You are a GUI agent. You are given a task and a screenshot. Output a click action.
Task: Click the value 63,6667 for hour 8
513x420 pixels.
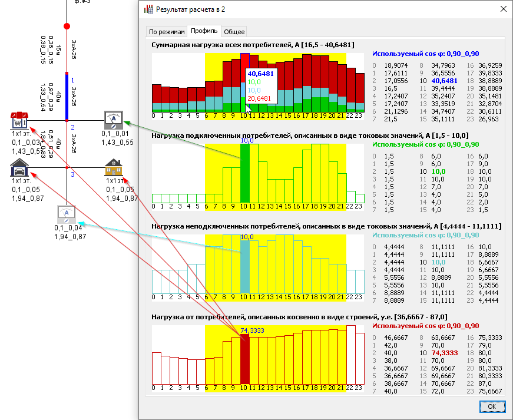coord(443,338)
